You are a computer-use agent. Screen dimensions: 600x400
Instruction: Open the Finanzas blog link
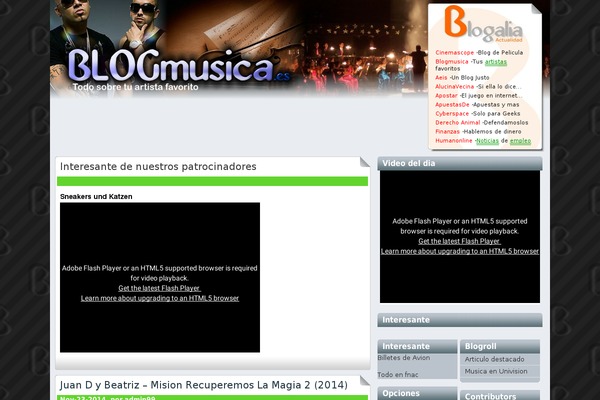(447, 132)
